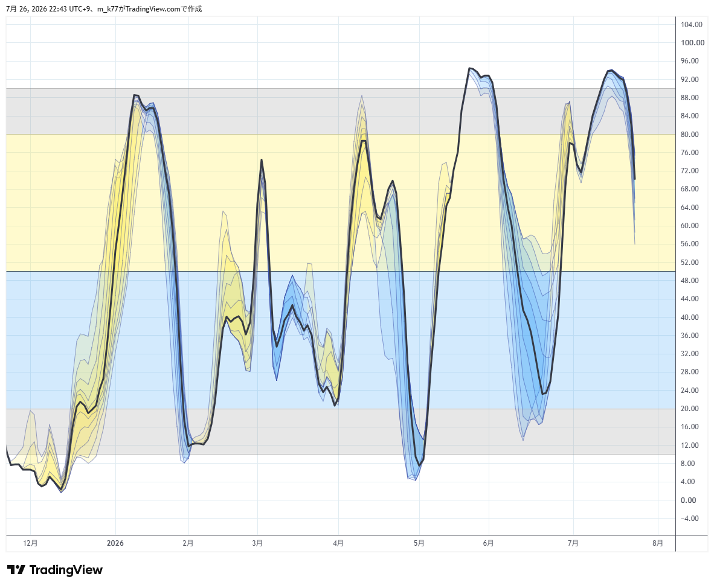Click the TradingView logo icon
This screenshot has width=714, height=588.
point(16,570)
